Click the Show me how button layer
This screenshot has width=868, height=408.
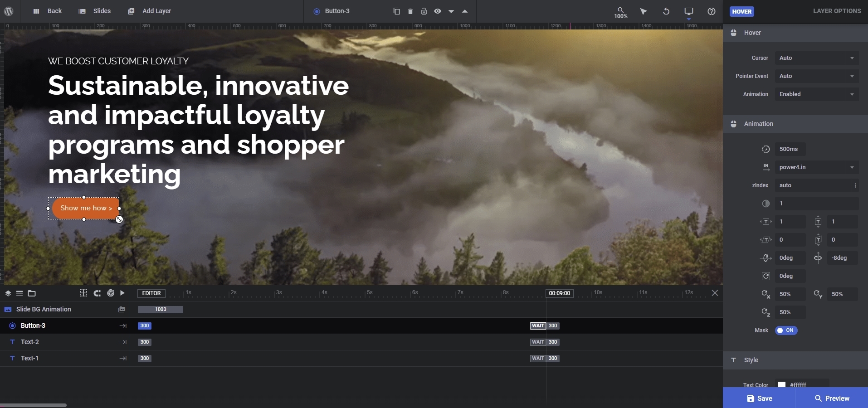(x=86, y=208)
